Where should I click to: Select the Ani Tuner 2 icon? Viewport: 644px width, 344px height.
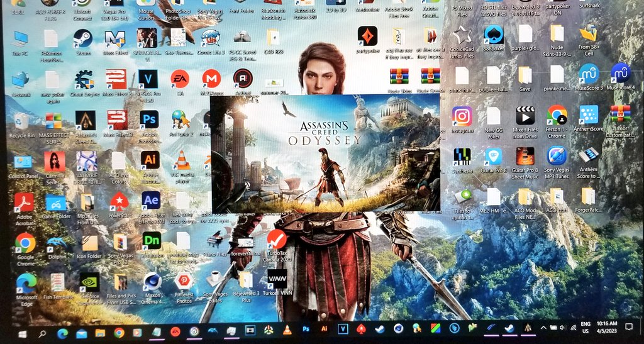[180, 119]
